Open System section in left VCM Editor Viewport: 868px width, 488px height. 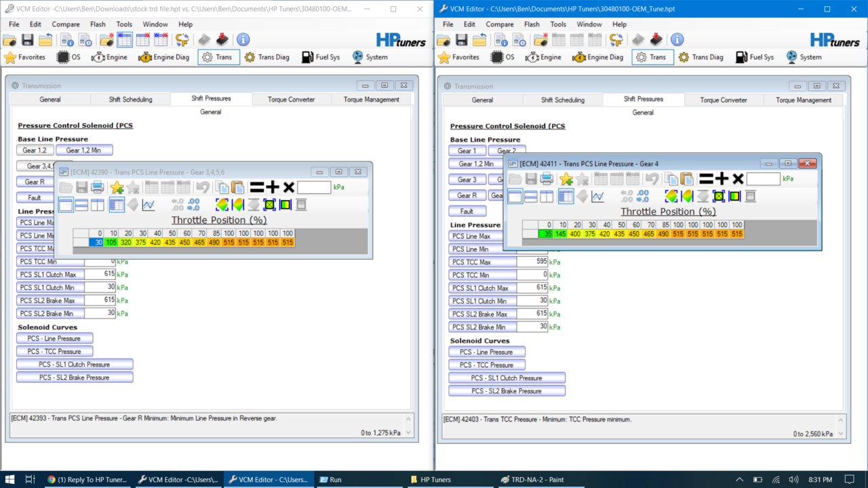coord(370,57)
